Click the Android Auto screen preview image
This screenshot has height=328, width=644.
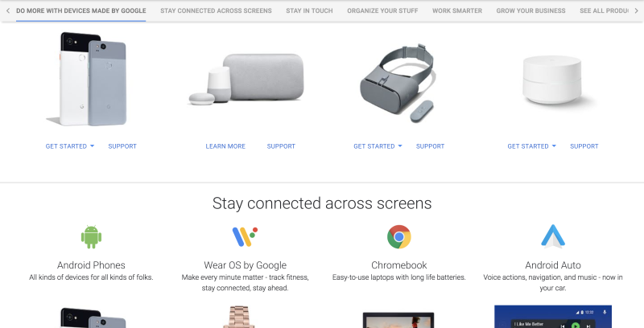[x=553, y=317]
